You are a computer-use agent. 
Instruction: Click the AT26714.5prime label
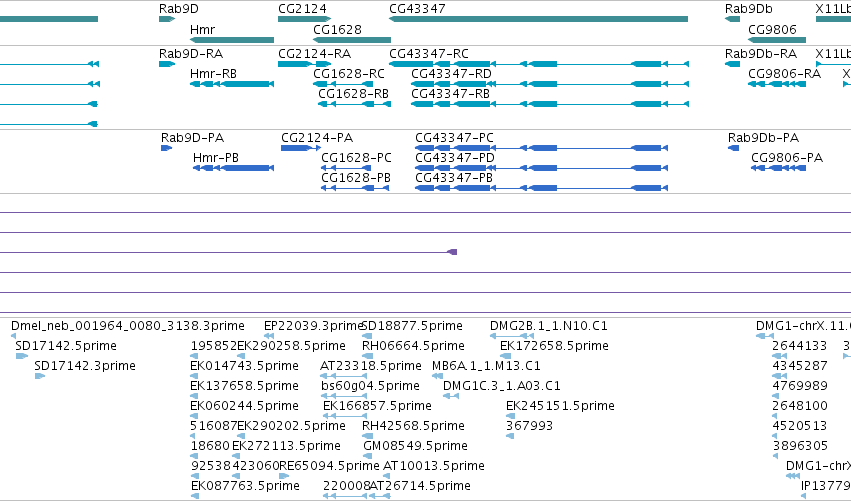(420, 486)
